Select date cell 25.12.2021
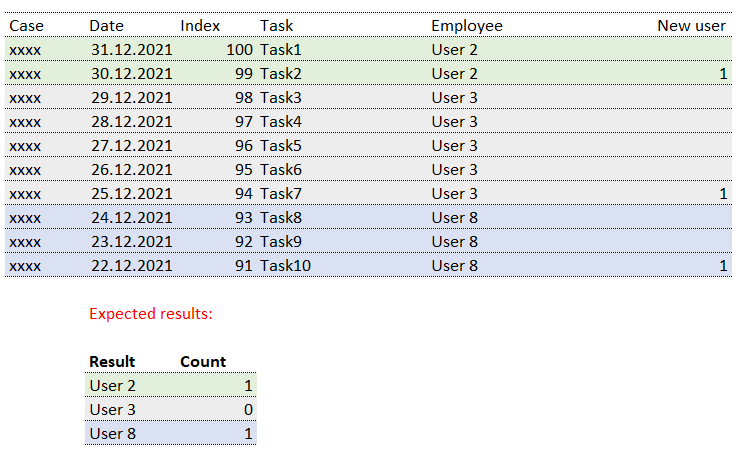 click(132, 194)
